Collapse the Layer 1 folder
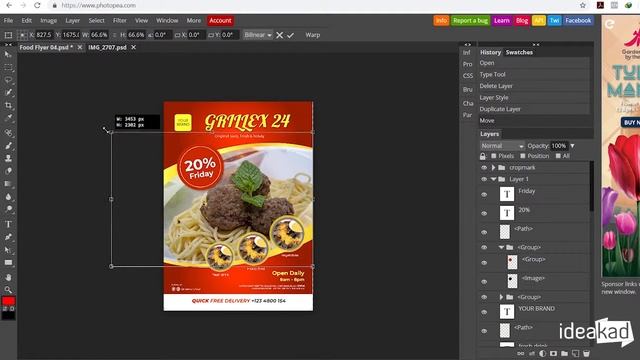 click(493, 179)
